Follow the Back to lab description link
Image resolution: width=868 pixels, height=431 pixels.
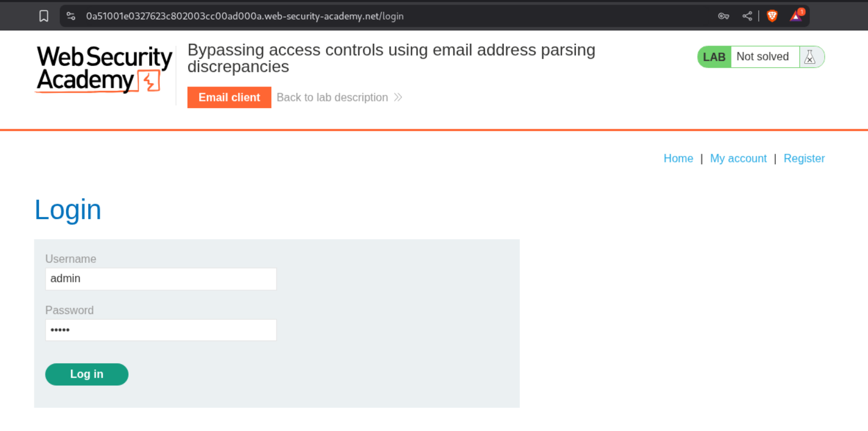click(332, 98)
